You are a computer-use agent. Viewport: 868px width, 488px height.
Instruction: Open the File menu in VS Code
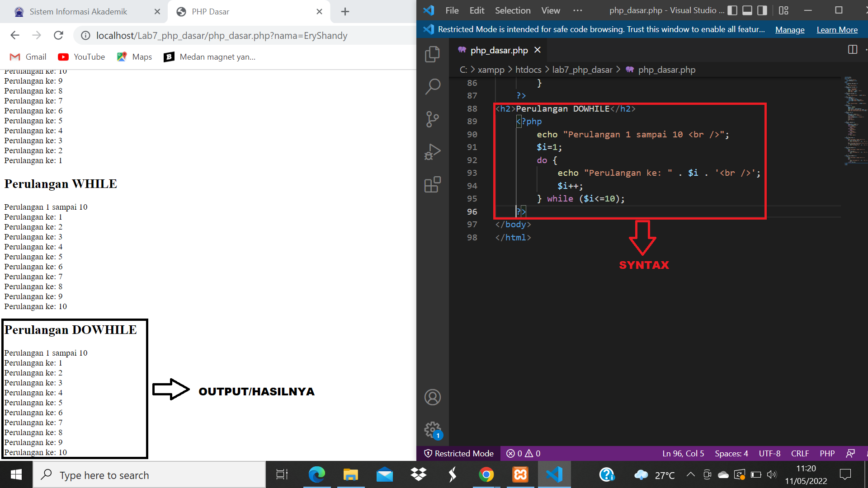[452, 10]
